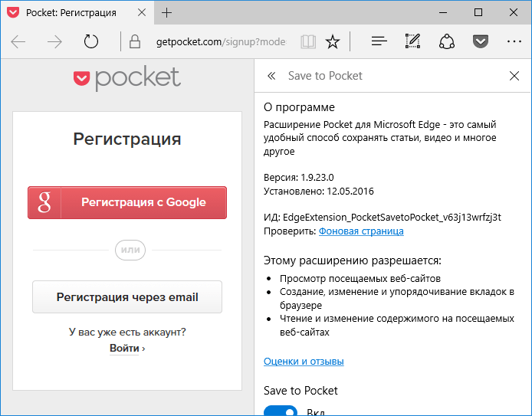
Task: Click the Pocket extension toolbar icon
Action: point(481,41)
